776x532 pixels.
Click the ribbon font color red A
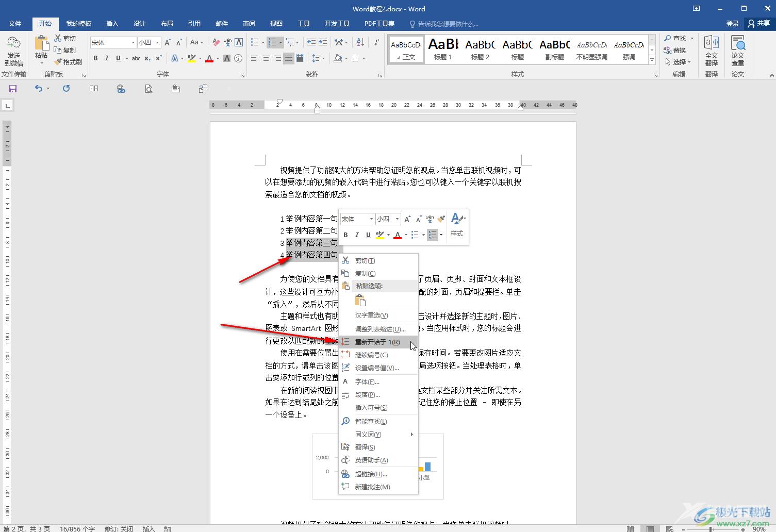click(x=209, y=58)
